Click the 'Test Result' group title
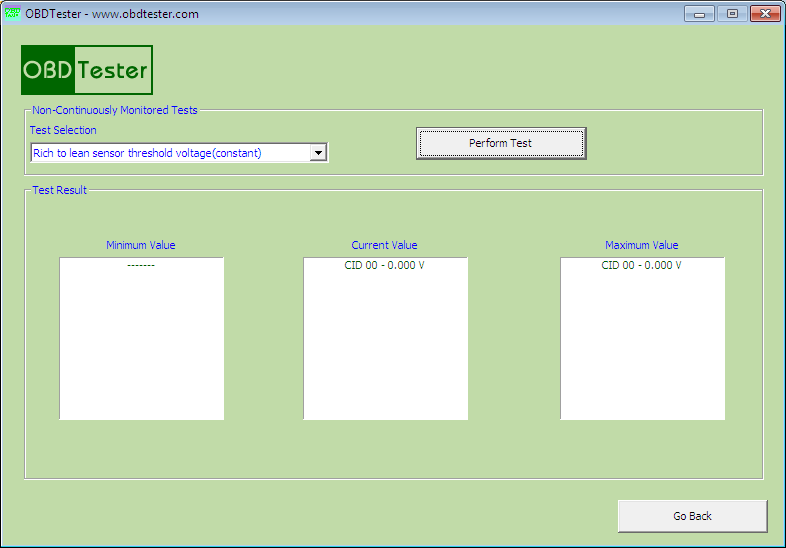The height and width of the screenshot is (548, 786). click(59, 190)
